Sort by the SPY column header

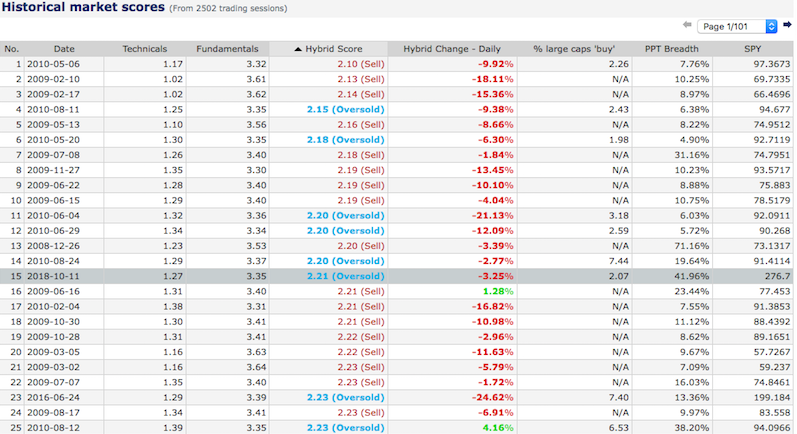point(753,49)
